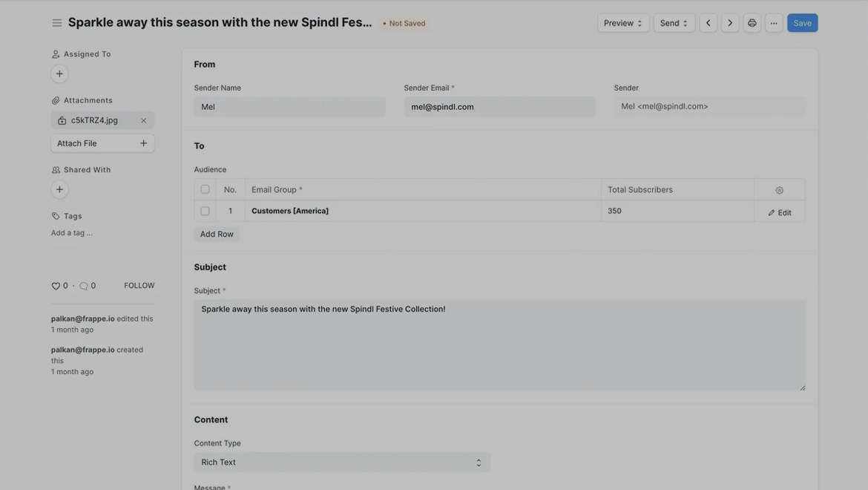Open the Preview dropdown
This screenshot has height=490, width=868.
tap(623, 23)
